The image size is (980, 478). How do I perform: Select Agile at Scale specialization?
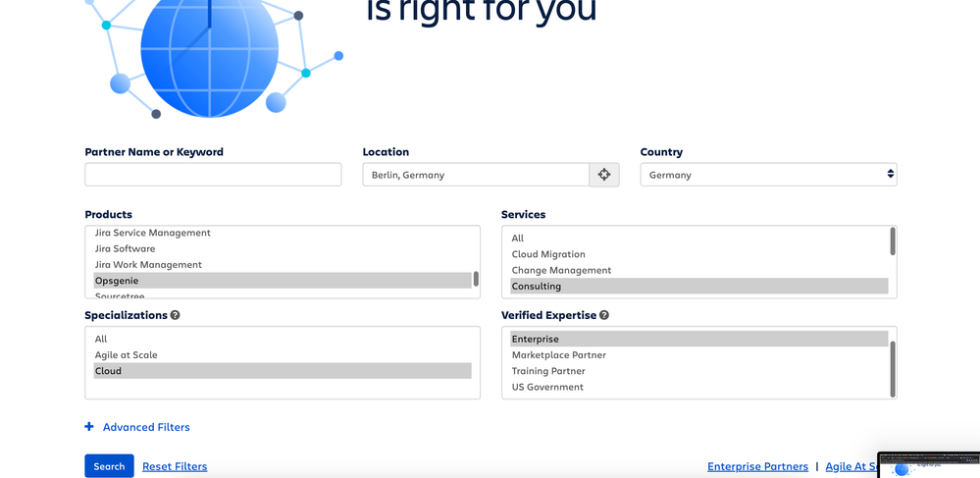[x=283, y=354]
